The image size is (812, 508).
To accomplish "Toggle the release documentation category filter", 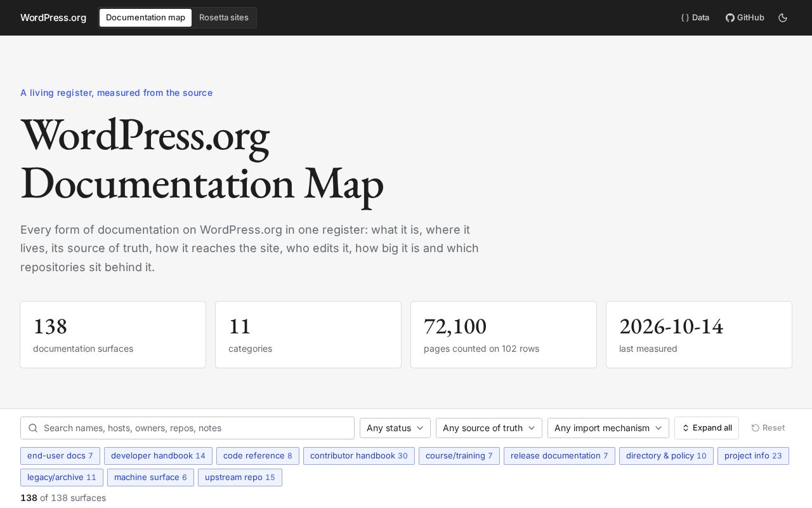I will point(560,456).
